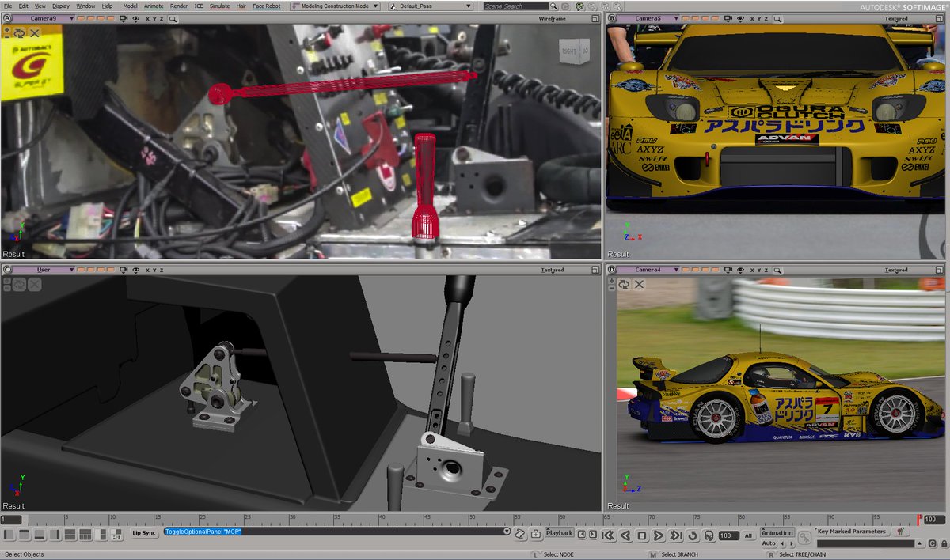The height and width of the screenshot is (560, 950).
Task: Click the letter C viewport badge
Action: [x=7, y=270]
